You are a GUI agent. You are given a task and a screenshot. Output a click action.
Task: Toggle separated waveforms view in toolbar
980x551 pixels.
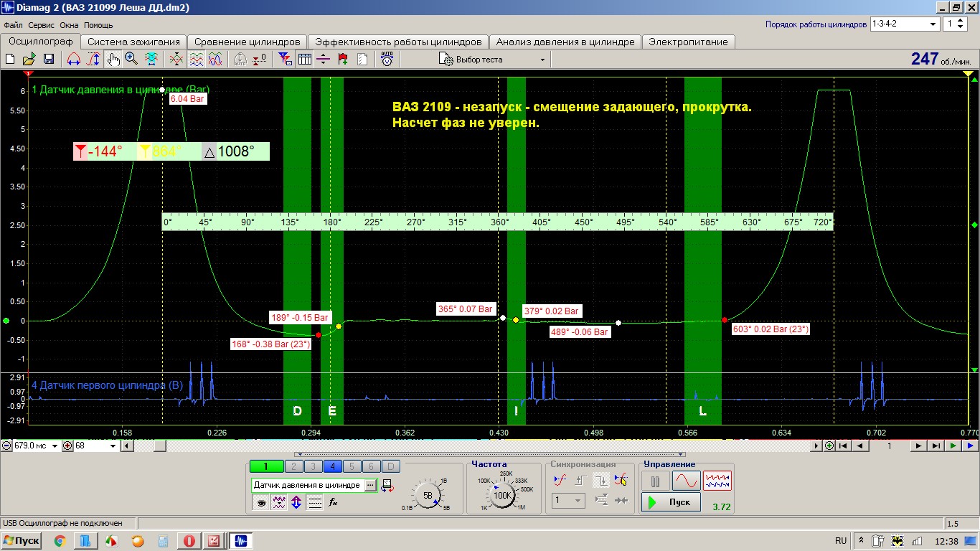coord(195,60)
